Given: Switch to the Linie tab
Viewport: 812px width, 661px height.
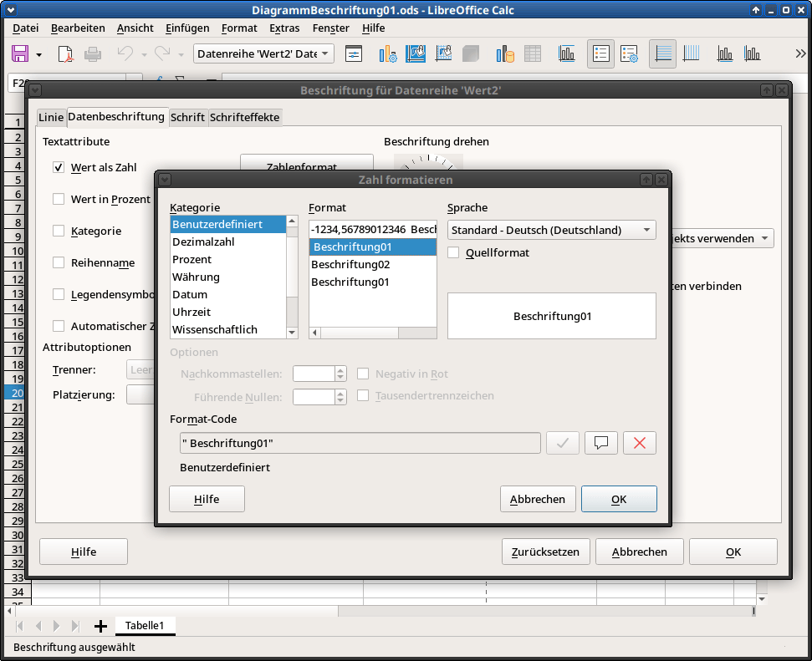Looking at the screenshot, I should 51,118.
